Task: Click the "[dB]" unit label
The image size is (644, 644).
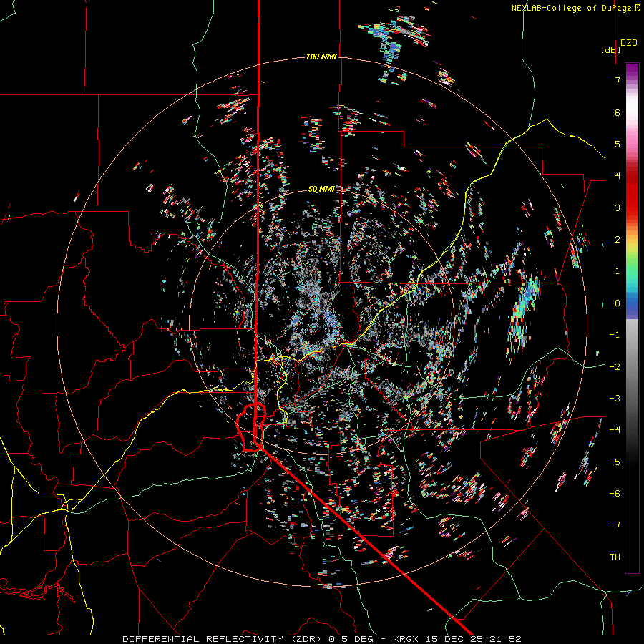Action: pyautogui.click(x=611, y=49)
